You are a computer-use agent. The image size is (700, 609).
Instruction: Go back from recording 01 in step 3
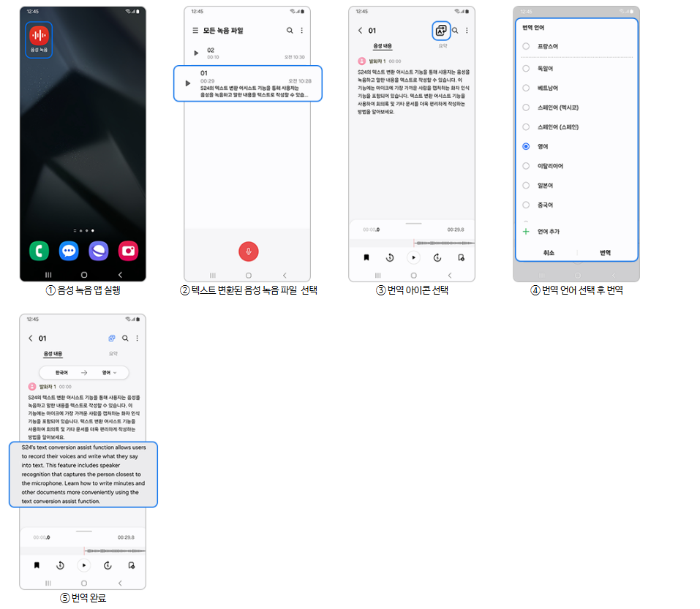(361, 30)
